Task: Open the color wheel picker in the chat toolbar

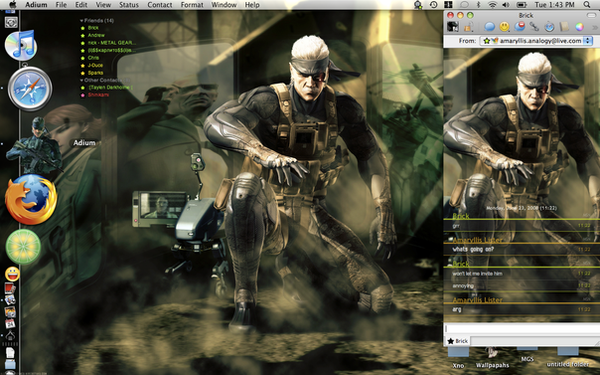Action: (579, 27)
